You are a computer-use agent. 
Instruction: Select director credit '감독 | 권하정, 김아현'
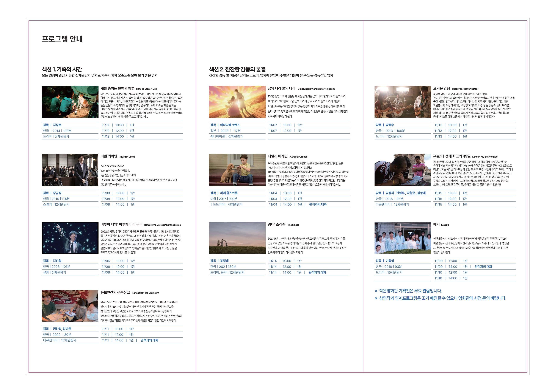(x=57, y=329)
